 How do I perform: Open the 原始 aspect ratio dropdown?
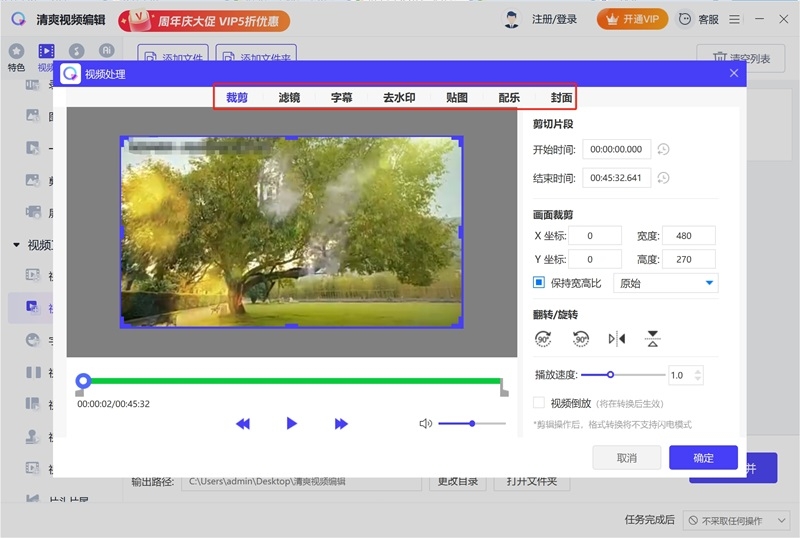pyautogui.click(x=665, y=283)
